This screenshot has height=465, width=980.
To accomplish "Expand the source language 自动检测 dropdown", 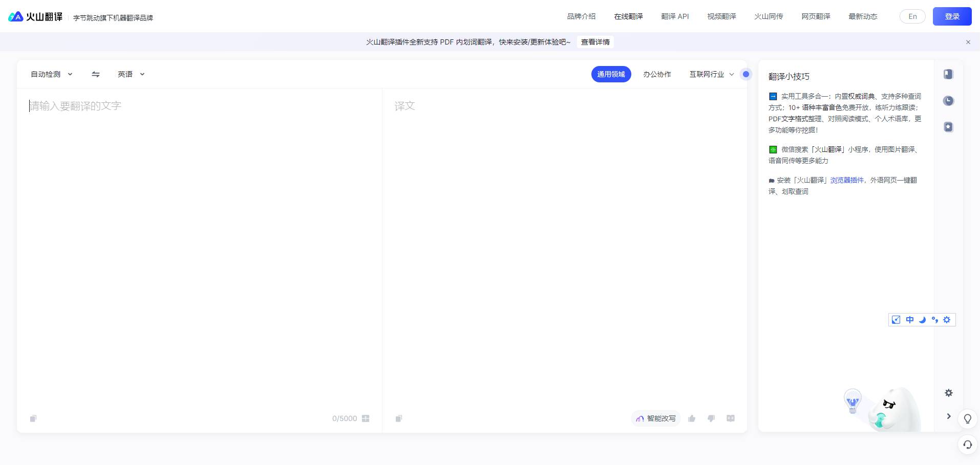I will click(51, 74).
